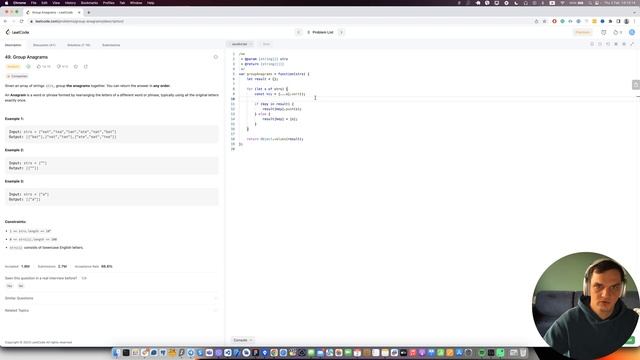The image size is (640, 360).
Task: Share the problem icon
Action: pos(86,67)
